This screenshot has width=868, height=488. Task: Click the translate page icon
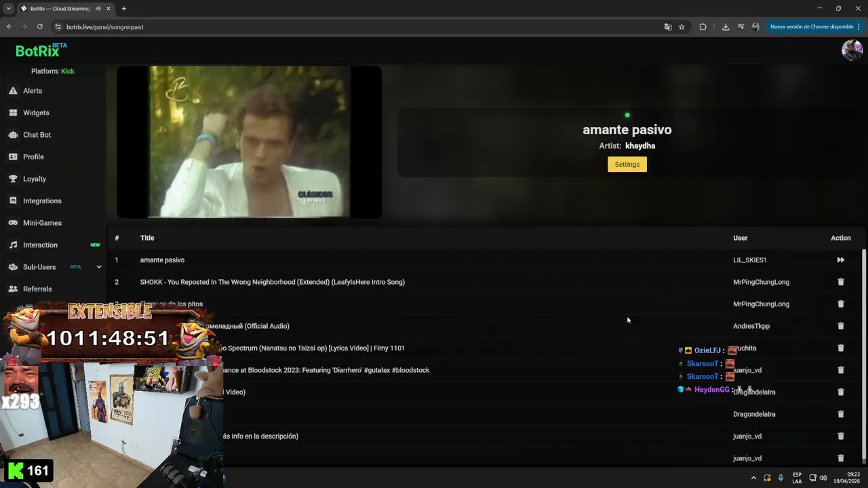668,26
